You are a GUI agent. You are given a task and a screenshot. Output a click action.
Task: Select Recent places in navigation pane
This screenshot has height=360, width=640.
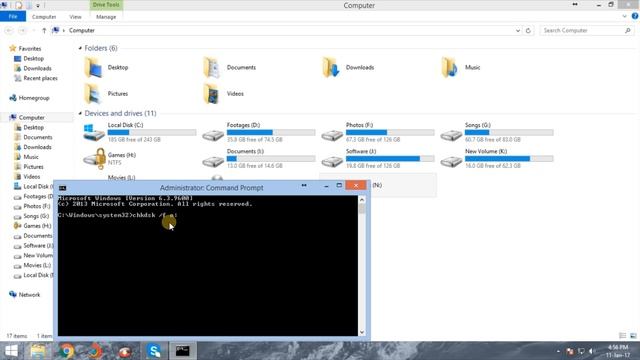coord(40,78)
